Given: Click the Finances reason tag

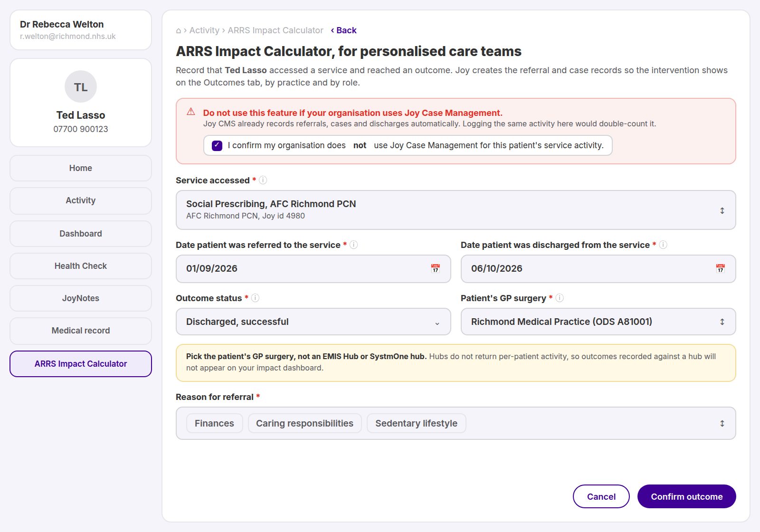Looking at the screenshot, I should 214,423.
